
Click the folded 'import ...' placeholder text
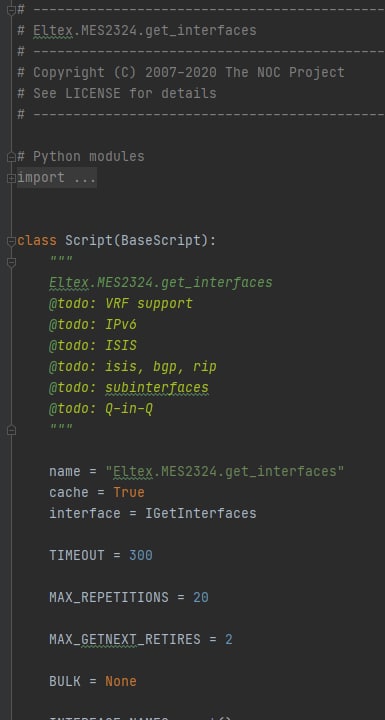coord(57,178)
